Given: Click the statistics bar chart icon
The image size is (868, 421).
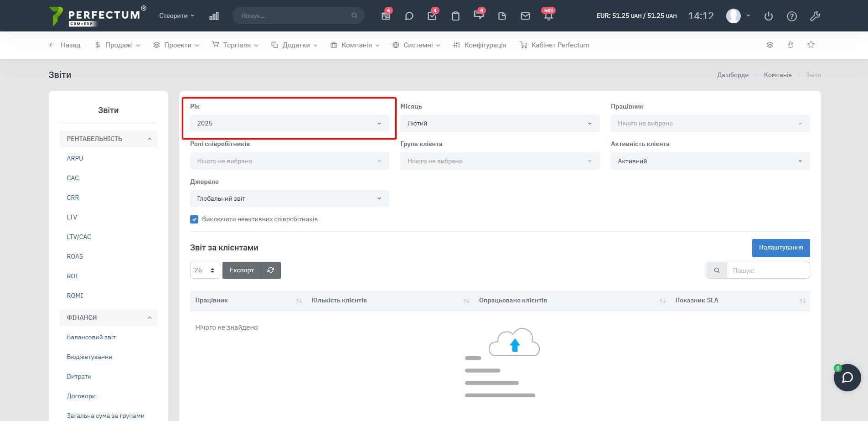Looking at the screenshot, I should pyautogui.click(x=214, y=16).
